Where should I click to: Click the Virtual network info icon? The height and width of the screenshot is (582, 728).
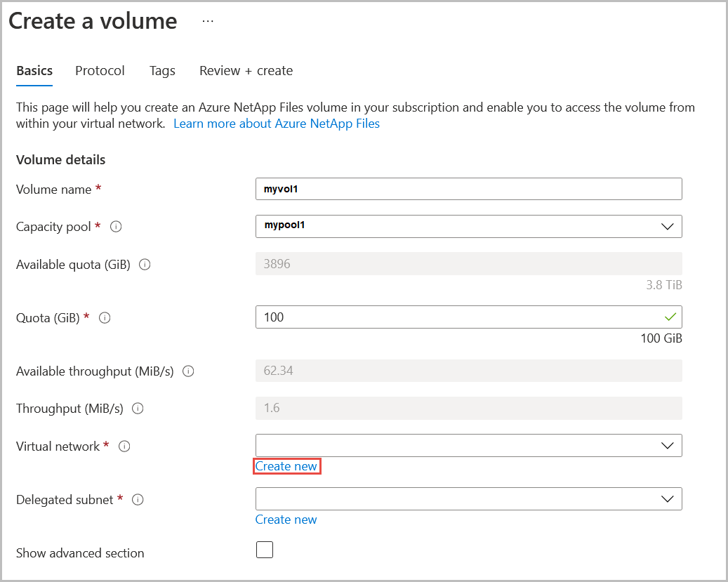coord(124,447)
